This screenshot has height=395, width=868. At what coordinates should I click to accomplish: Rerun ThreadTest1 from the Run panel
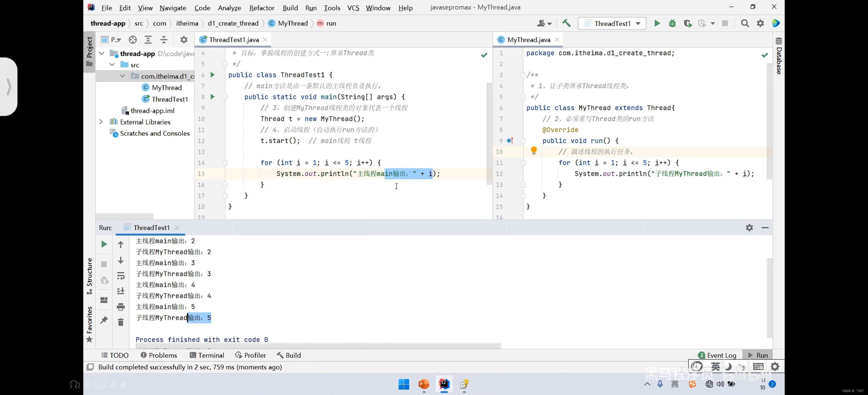(104, 244)
